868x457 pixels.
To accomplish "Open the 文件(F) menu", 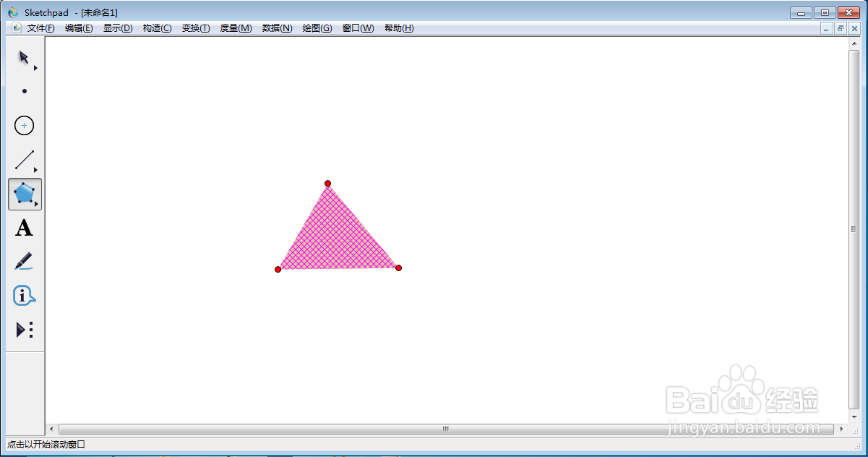I will (41, 28).
